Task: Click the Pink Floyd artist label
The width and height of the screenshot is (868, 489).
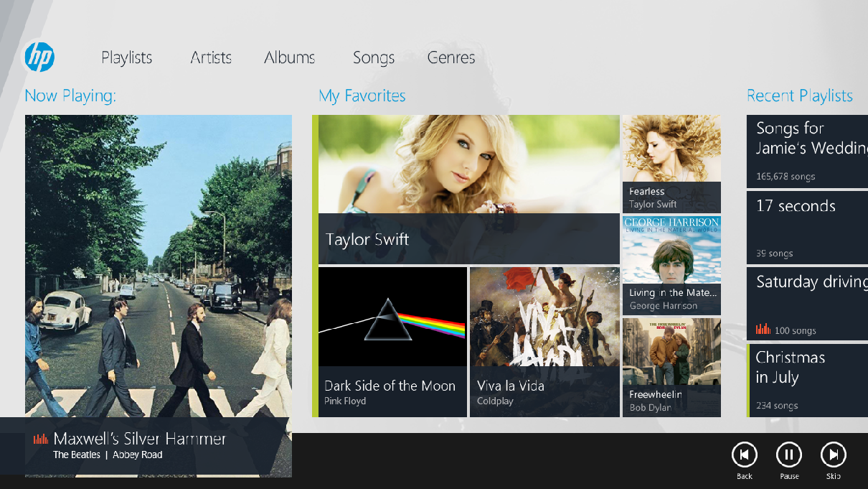Action: coord(345,401)
